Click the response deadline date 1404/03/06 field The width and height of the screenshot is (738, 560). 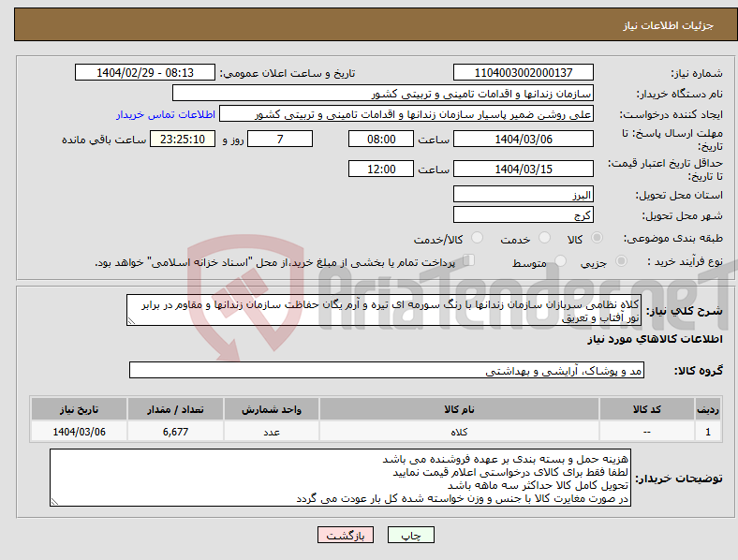(x=523, y=140)
